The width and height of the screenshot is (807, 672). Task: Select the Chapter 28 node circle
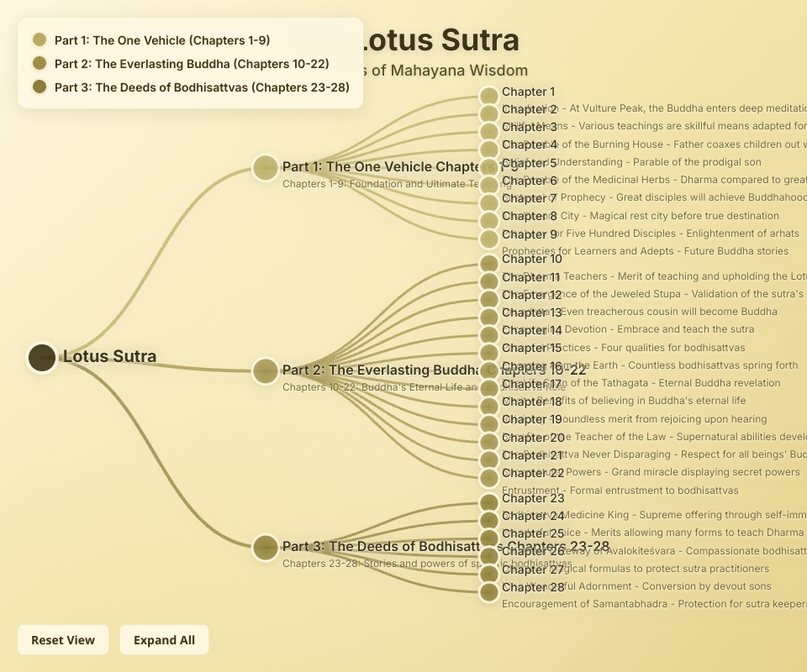point(489,591)
